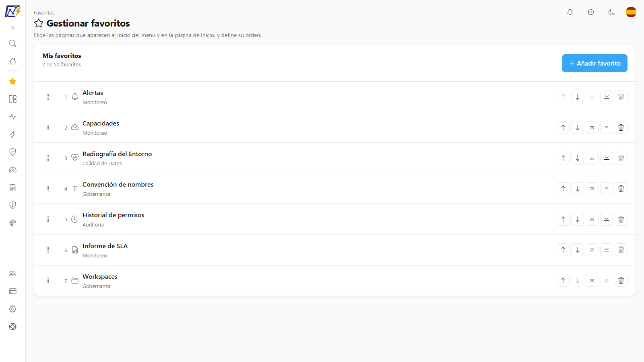The height and width of the screenshot is (362, 644).
Task: Move Historial de permisos down one
Action: [578, 219]
